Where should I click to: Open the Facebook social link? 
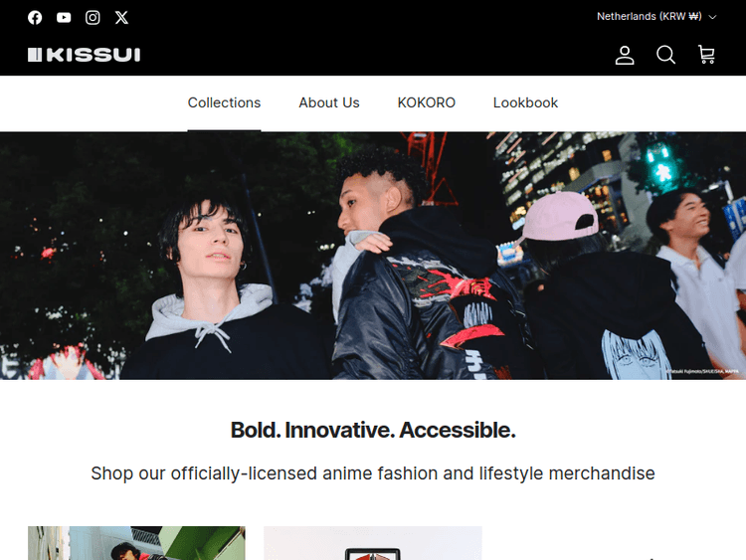pos(35,18)
